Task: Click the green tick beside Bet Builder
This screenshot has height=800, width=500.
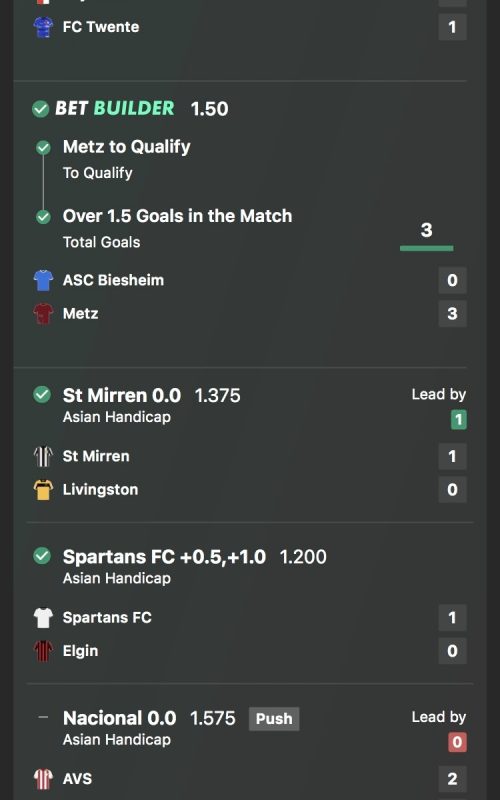Action: tap(40, 109)
